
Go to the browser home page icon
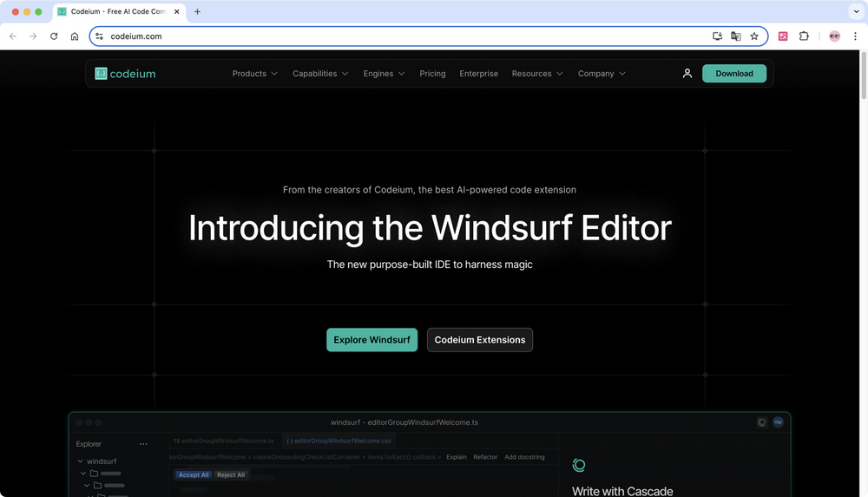pyautogui.click(x=75, y=36)
